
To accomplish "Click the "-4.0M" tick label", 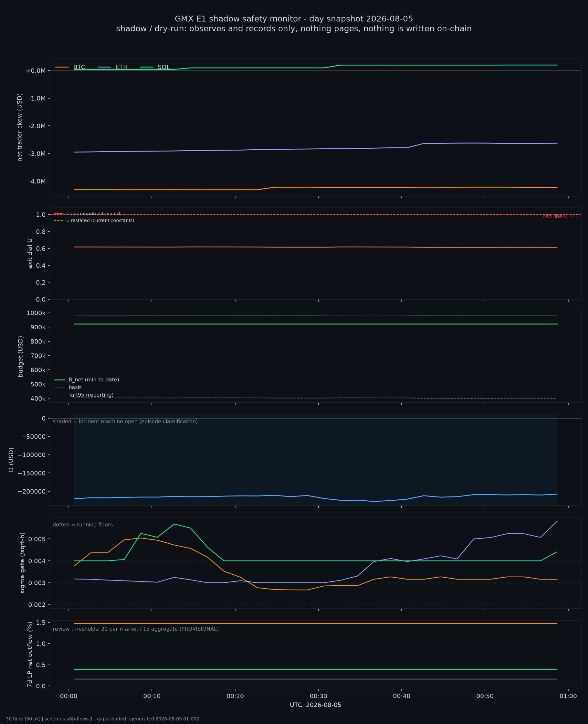I will click(37, 181).
